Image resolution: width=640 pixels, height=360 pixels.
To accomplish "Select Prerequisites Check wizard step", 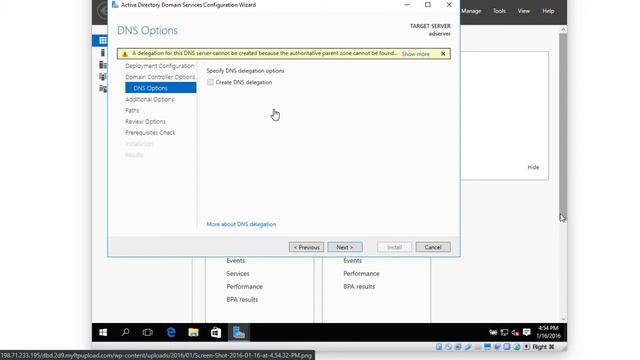I will [x=150, y=133].
